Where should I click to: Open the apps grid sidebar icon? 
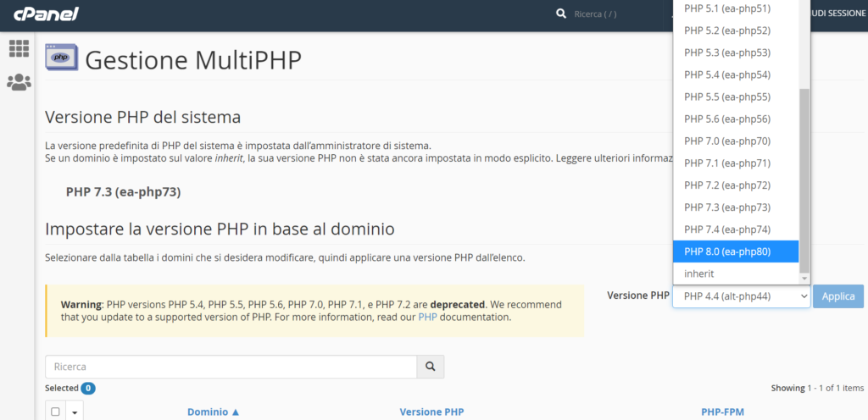coord(19,49)
